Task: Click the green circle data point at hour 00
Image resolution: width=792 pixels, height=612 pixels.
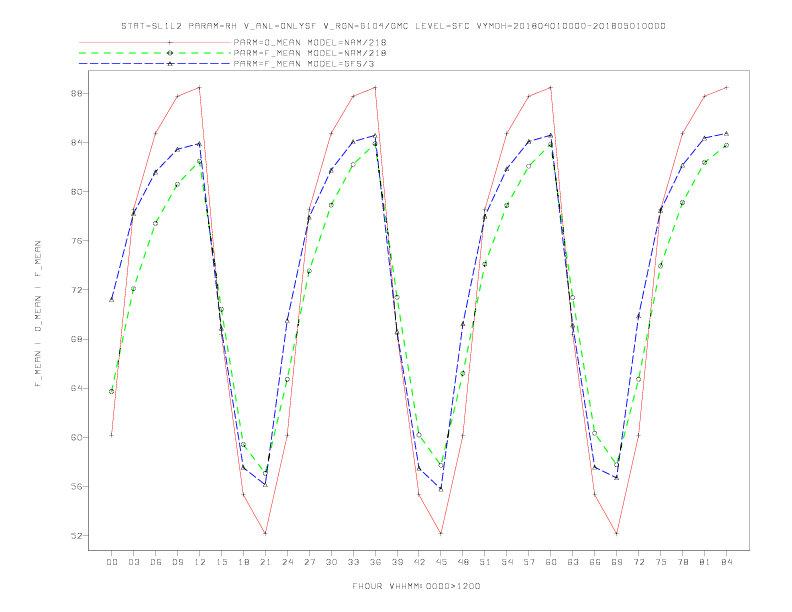Action: pos(112,391)
